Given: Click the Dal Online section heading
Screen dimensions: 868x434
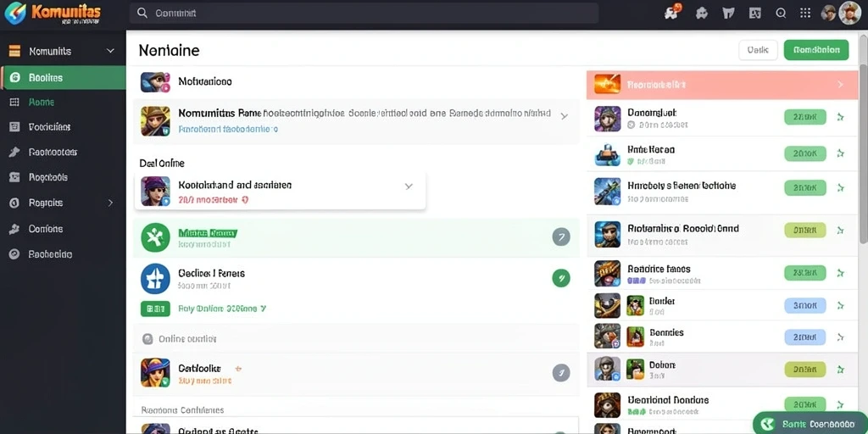Looking at the screenshot, I should [x=162, y=164].
